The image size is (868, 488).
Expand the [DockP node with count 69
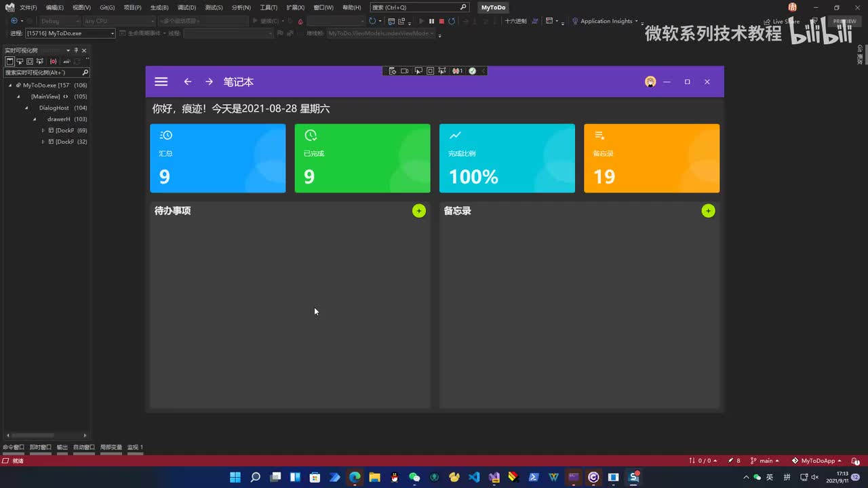43,130
